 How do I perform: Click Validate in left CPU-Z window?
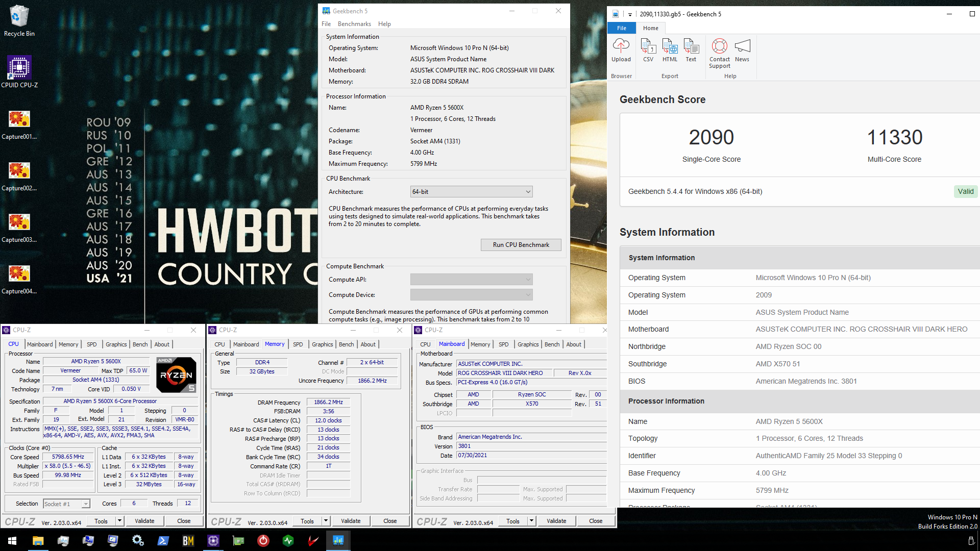pyautogui.click(x=144, y=521)
